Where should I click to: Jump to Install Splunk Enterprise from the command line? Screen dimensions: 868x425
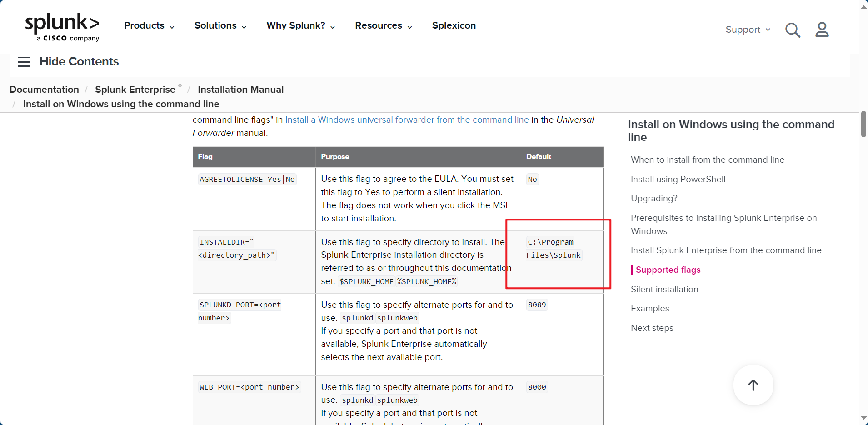(x=726, y=250)
